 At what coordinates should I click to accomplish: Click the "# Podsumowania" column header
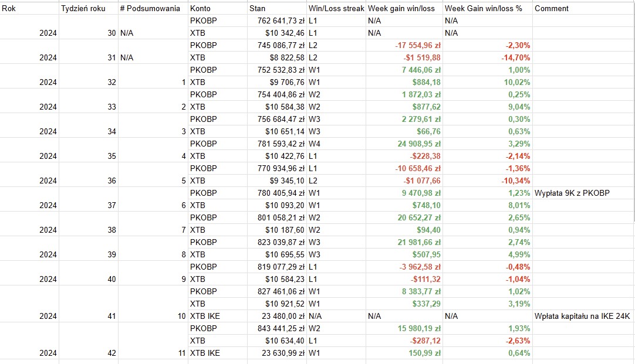pos(152,8)
